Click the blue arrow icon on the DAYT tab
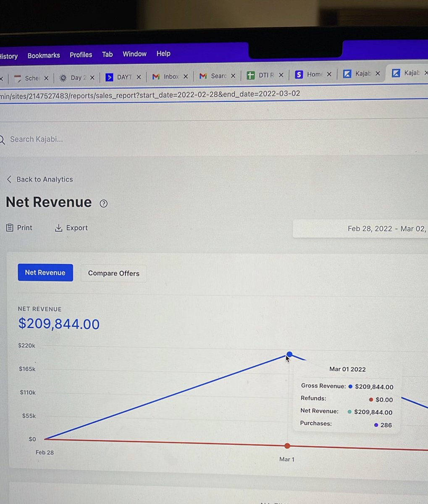428x504 pixels. pyautogui.click(x=110, y=77)
